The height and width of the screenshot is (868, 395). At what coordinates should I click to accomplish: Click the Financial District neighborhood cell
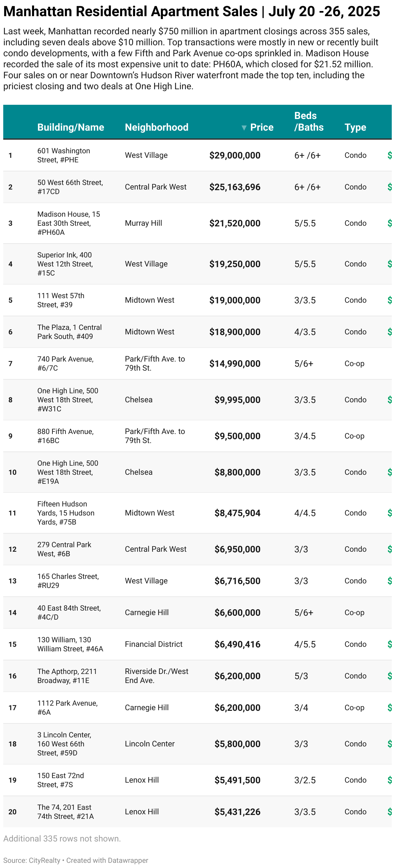point(153,644)
